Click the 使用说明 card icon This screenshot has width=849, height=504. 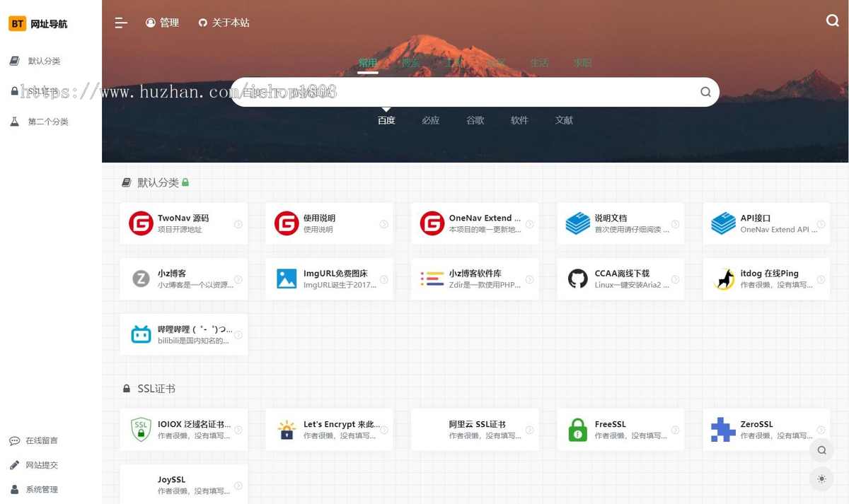tap(287, 223)
